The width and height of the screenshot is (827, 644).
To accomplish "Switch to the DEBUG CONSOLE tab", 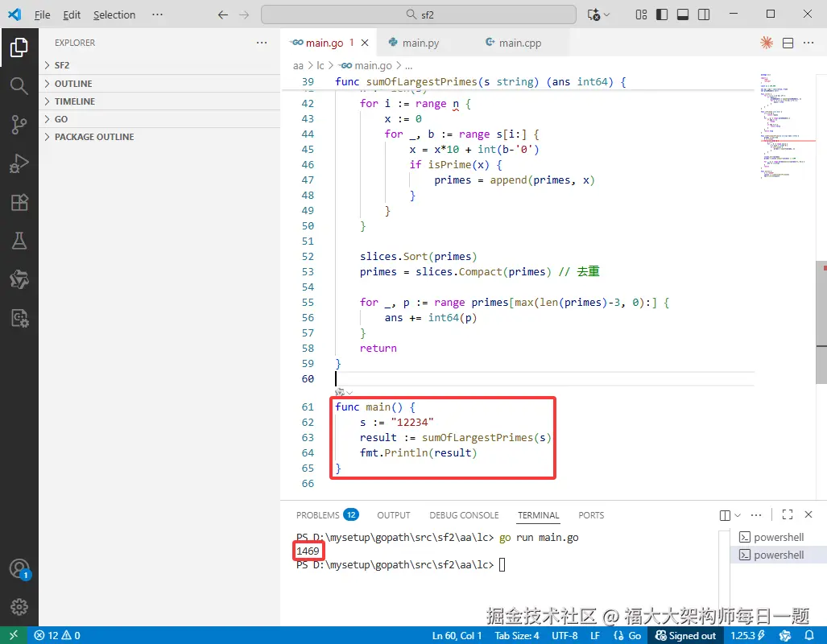I will point(464,514).
